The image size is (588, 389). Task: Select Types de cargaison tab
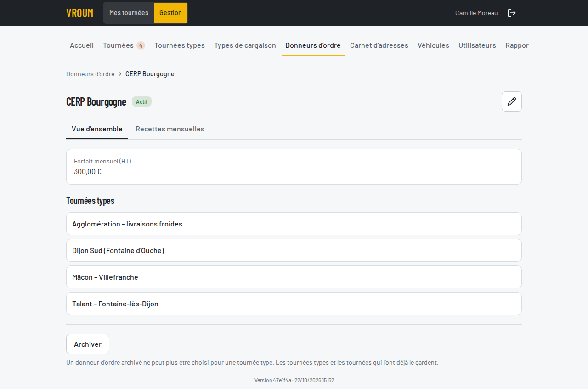(245, 45)
